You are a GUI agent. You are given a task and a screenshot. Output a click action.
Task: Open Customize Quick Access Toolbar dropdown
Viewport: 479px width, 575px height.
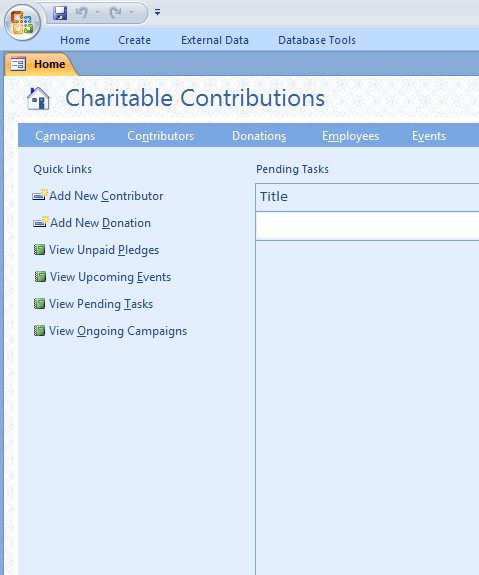point(157,12)
